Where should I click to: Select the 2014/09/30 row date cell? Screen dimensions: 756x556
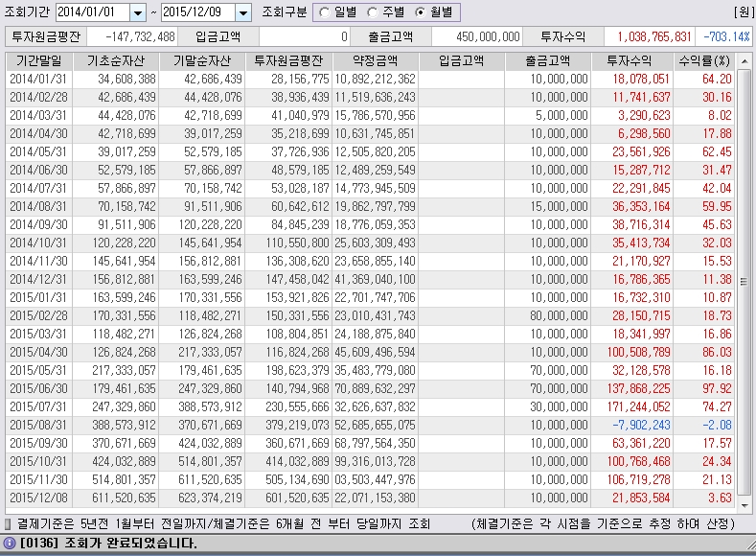[x=39, y=224]
